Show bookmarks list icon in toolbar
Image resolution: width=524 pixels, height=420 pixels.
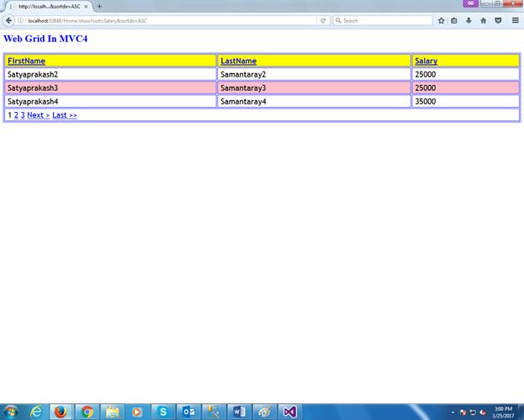click(x=454, y=21)
